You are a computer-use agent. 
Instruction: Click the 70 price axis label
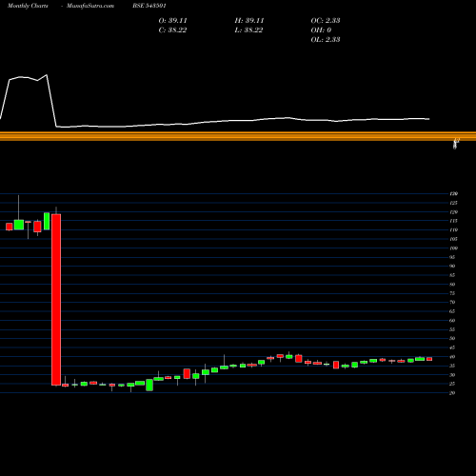[x=452, y=303]
